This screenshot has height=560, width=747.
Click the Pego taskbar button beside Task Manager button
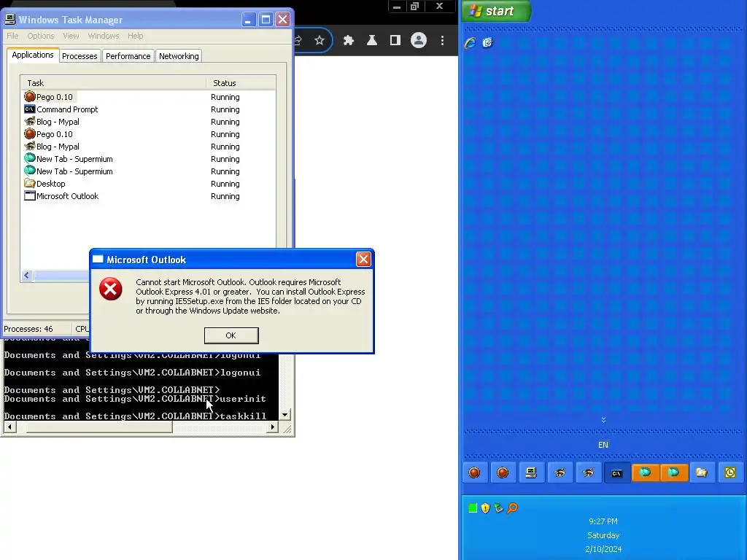pyautogui.click(x=503, y=472)
